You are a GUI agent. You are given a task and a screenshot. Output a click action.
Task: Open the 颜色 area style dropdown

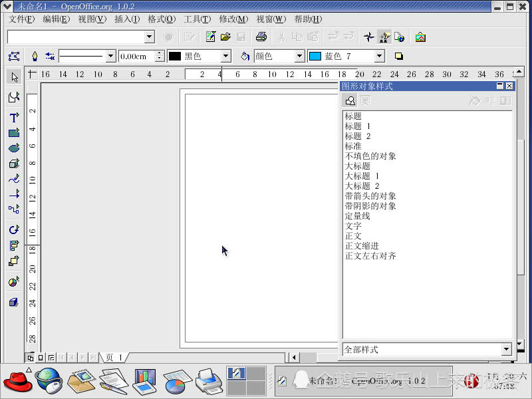coord(299,57)
